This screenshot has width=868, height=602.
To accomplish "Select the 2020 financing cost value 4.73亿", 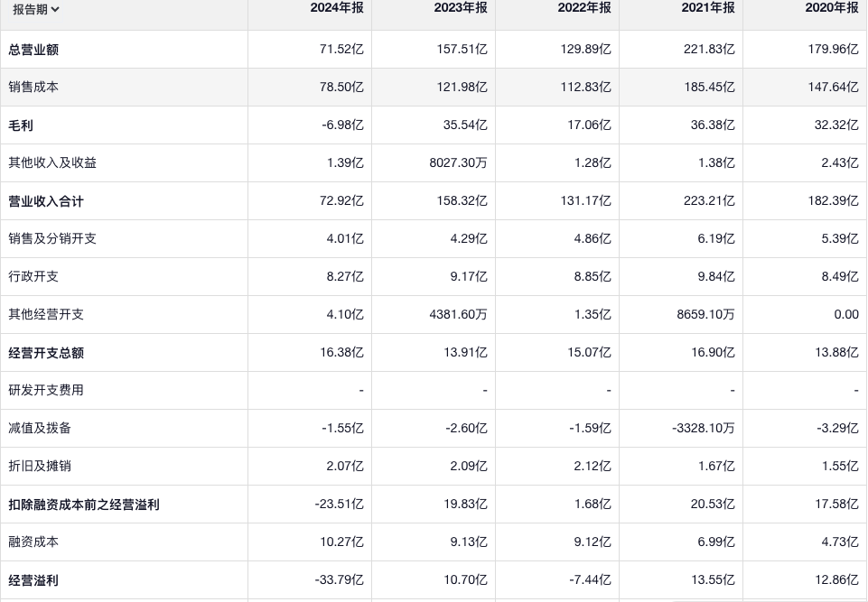I will pyautogui.click(x=840, y=542).
